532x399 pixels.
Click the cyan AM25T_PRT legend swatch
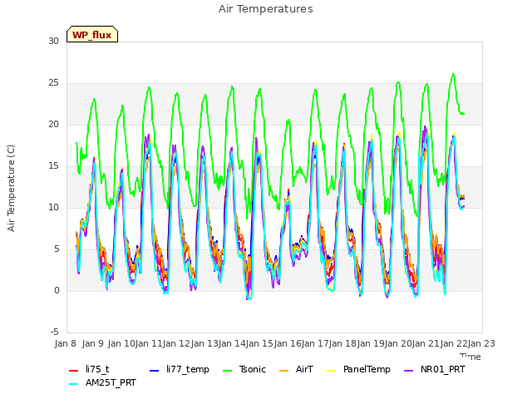74,384
